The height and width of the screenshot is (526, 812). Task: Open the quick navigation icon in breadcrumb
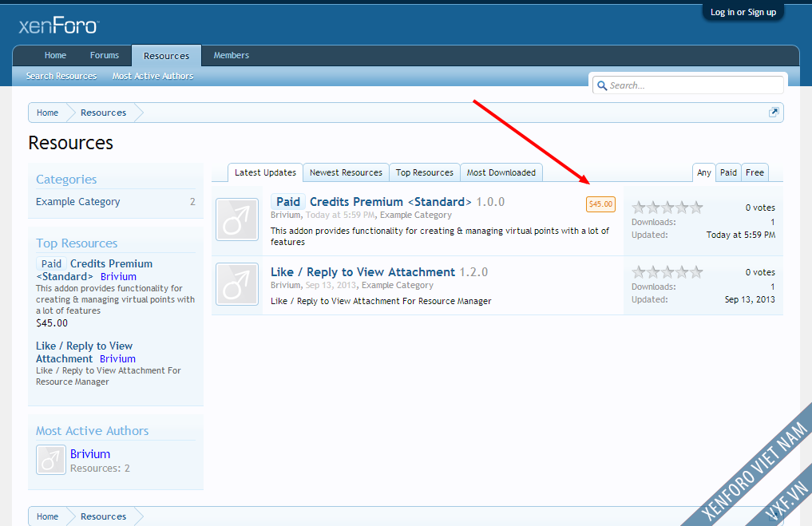774,113
